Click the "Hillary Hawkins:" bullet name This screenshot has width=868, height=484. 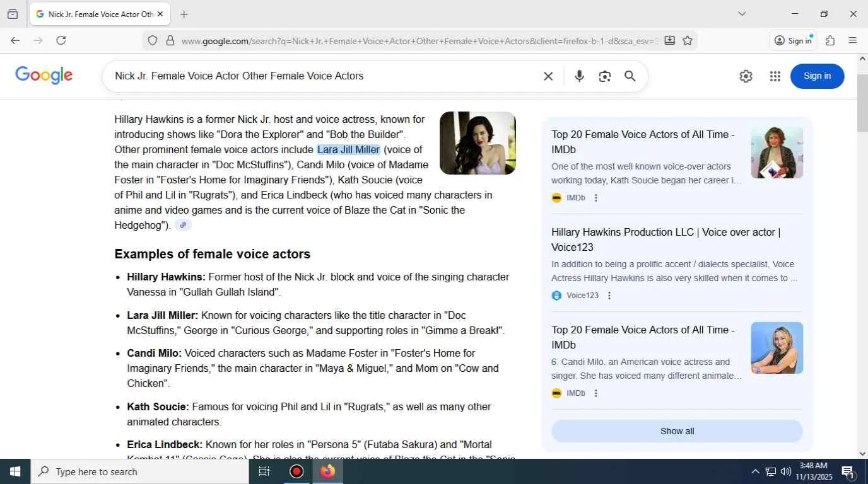point(166,277)
